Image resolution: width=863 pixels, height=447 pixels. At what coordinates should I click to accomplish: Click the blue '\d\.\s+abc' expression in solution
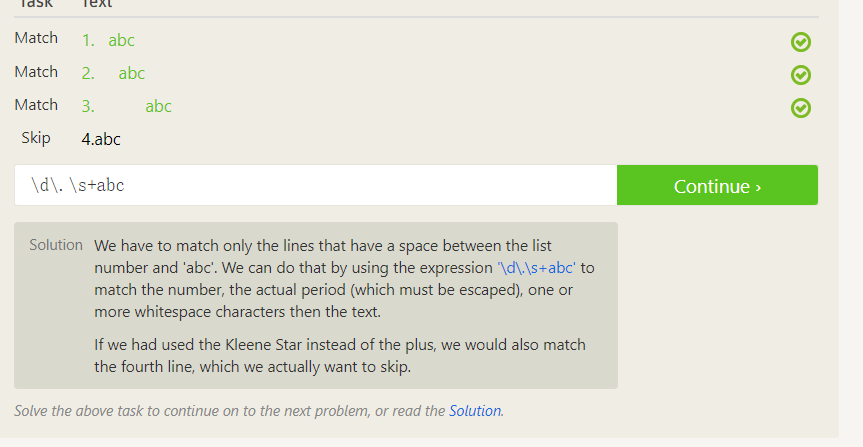pyautogui.click(x=537, y=268)
